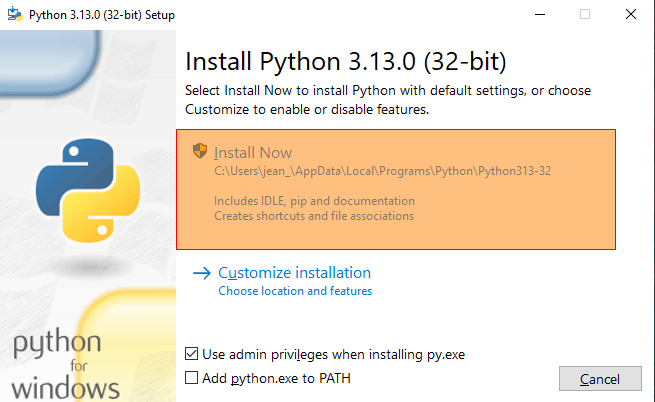This screenshot has height=402, width=655.
Task: Click 'Creates shortcuts and file associations' line
Action: tap(314, 215)
